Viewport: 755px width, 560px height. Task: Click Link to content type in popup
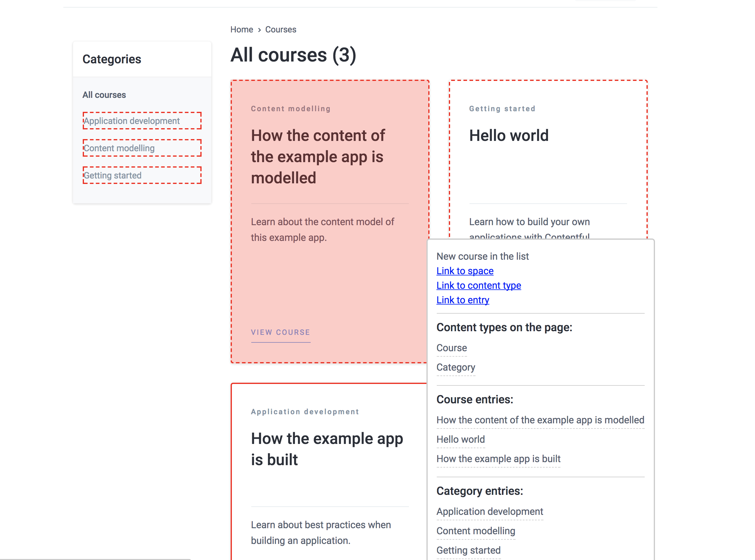(478, 285)
